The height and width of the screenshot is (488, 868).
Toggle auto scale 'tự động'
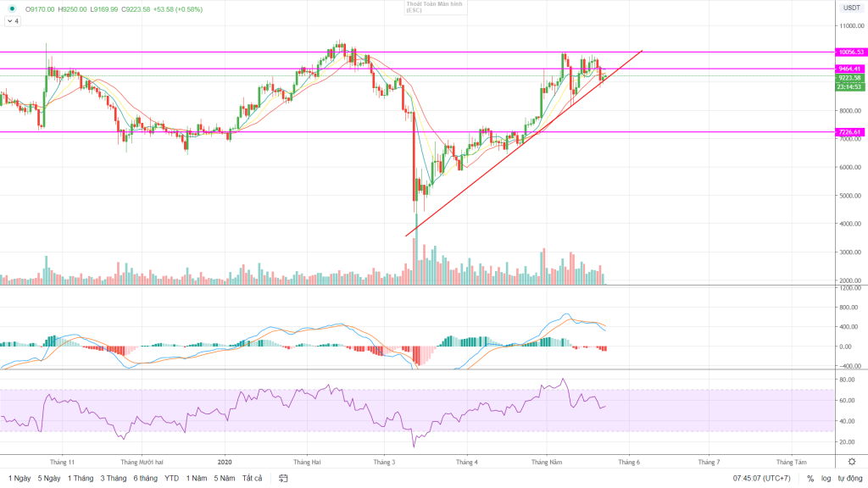coord(849,479)
